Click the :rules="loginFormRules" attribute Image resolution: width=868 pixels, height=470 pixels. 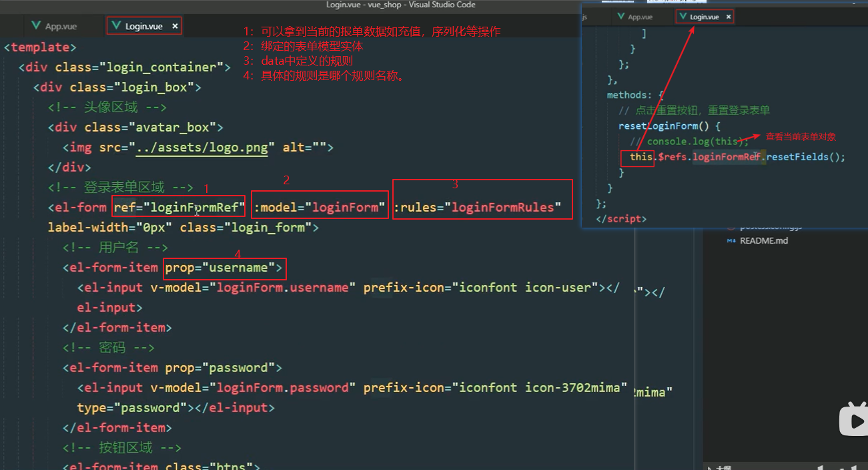coord(477,207)
